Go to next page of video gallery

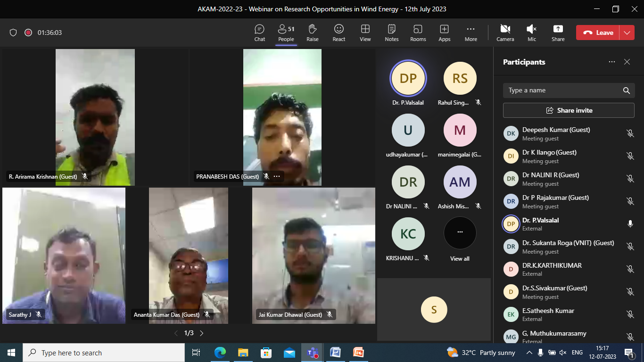pyautogui.click(x=202, y=333)
